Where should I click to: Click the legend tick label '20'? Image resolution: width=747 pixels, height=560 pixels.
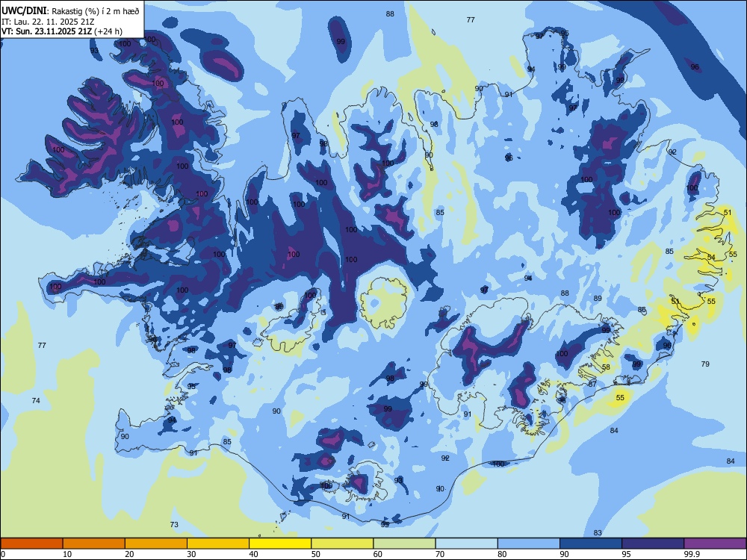click(129, 554)
